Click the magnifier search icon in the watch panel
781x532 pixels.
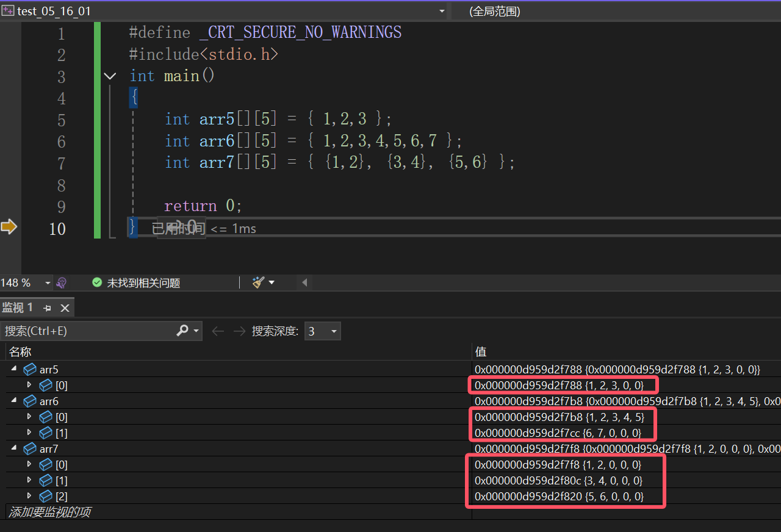pos(182,331)
